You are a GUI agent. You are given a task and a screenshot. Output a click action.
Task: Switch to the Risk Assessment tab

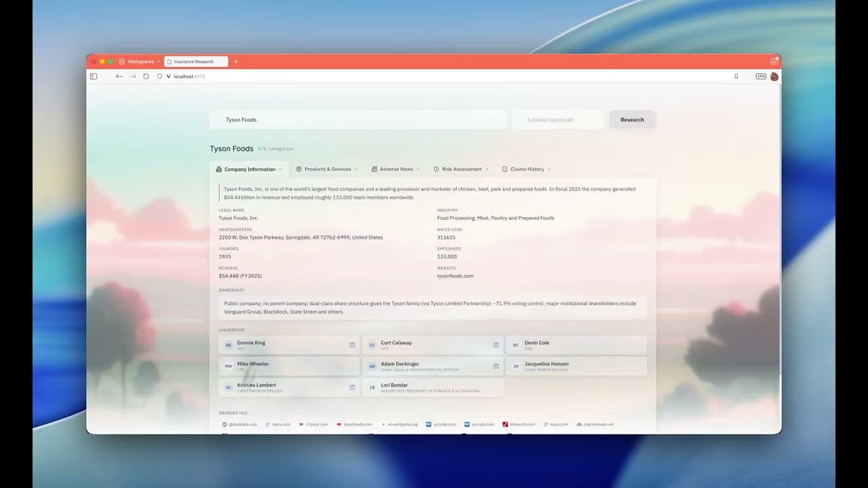tap(461, 169)
